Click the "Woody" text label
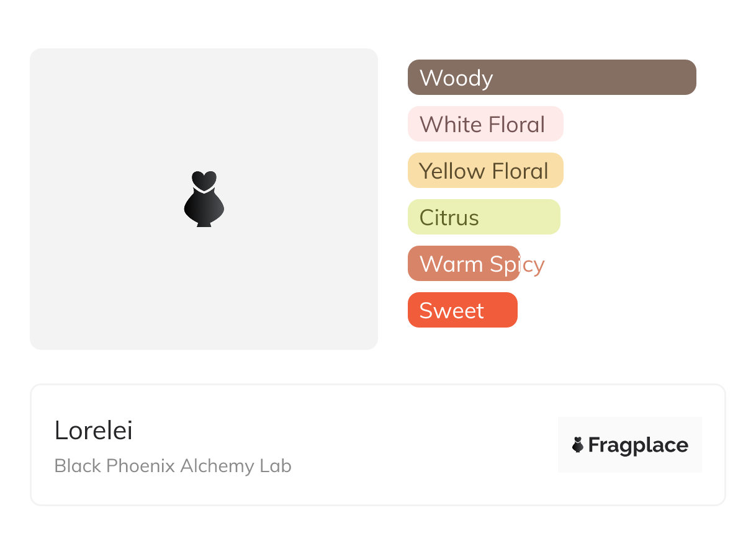This screenshot has height=536, width=756. click(456, 78)
